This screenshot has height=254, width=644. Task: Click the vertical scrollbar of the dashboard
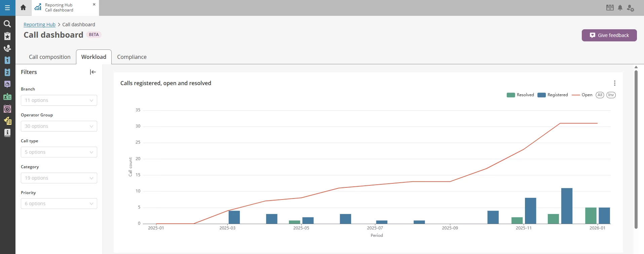point(636,148)
